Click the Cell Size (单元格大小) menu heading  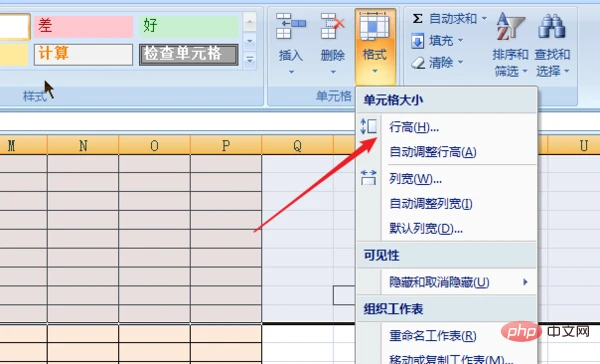(x=393, y=100)
